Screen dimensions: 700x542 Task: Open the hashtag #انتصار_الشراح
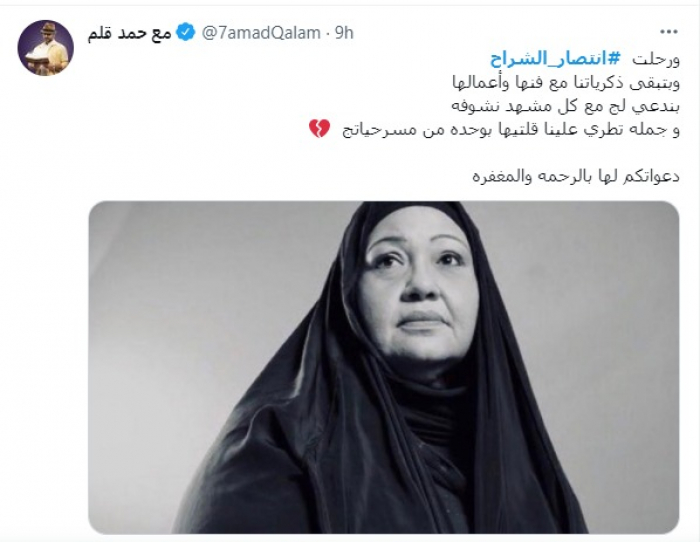point(555,59)
